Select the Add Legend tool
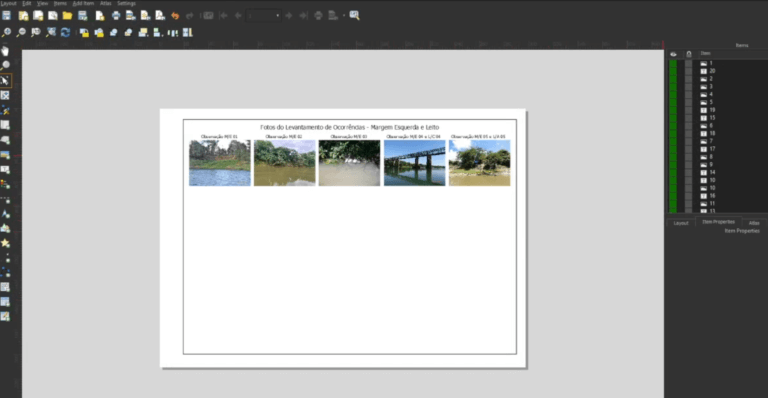The image size is (768, 398). (x=5, y=184)
